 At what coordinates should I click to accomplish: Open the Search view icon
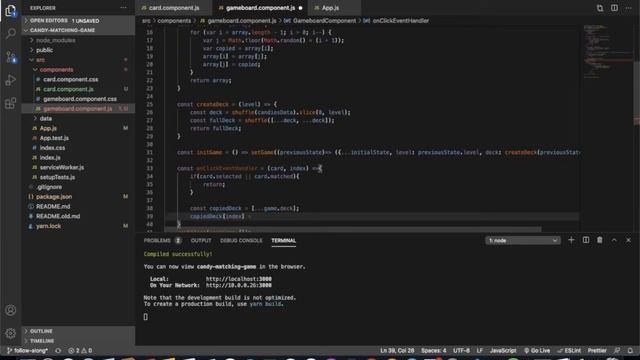pos(11,33)
